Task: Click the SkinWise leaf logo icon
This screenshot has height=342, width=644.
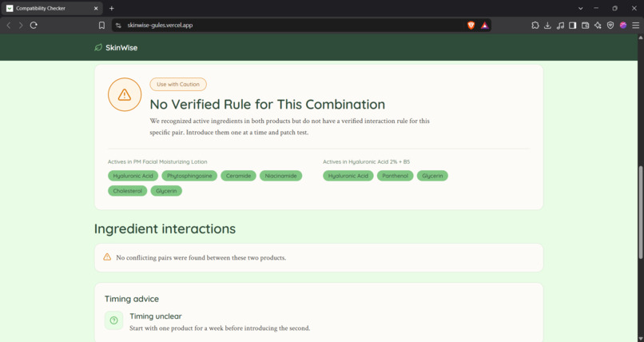Action: coord(98,48)
